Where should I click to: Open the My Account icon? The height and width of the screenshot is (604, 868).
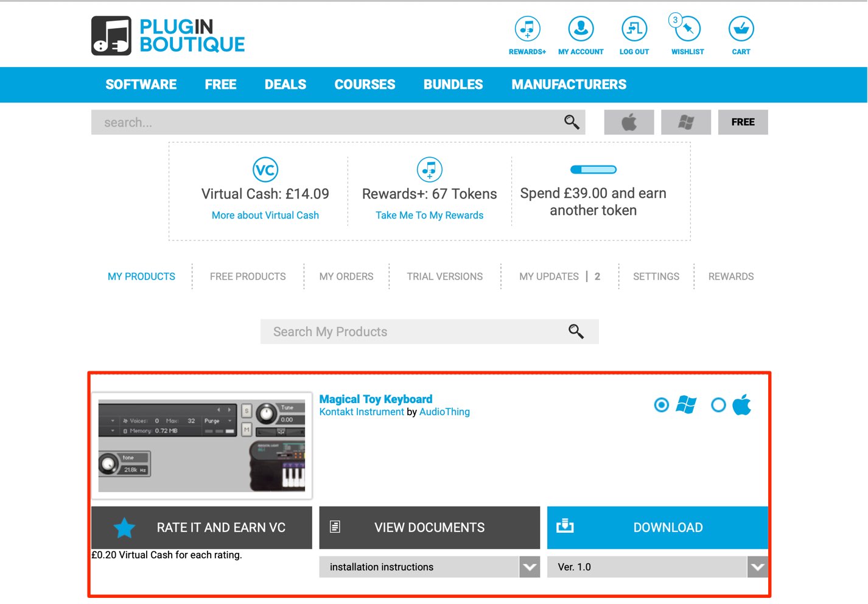[581, 29]
